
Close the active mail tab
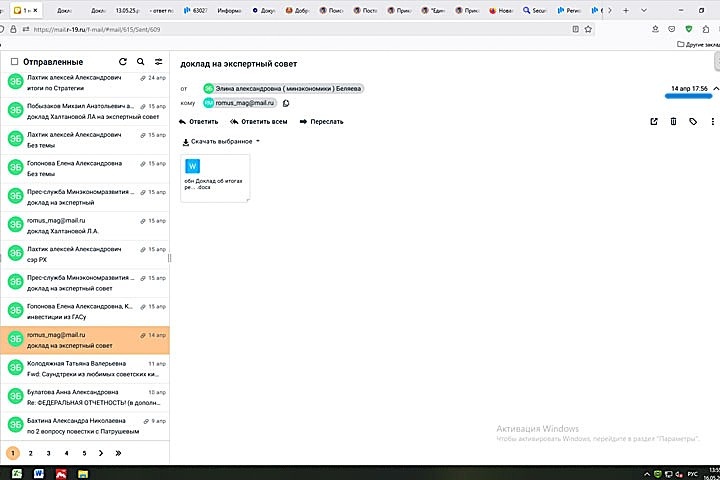[35, 10]
